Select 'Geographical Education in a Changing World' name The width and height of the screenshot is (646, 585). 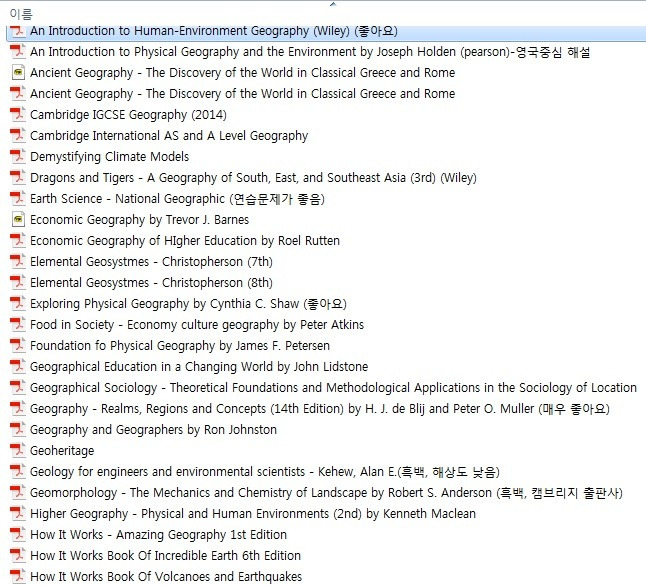[x=199, y=367]
